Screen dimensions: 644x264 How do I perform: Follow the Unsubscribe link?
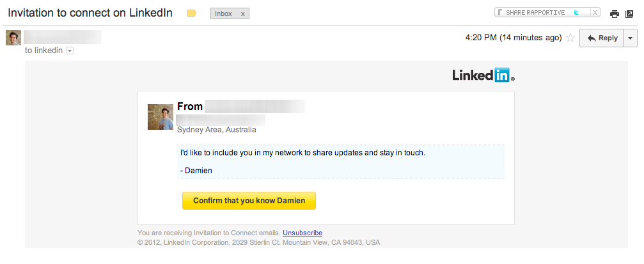(x=302, y=233)
